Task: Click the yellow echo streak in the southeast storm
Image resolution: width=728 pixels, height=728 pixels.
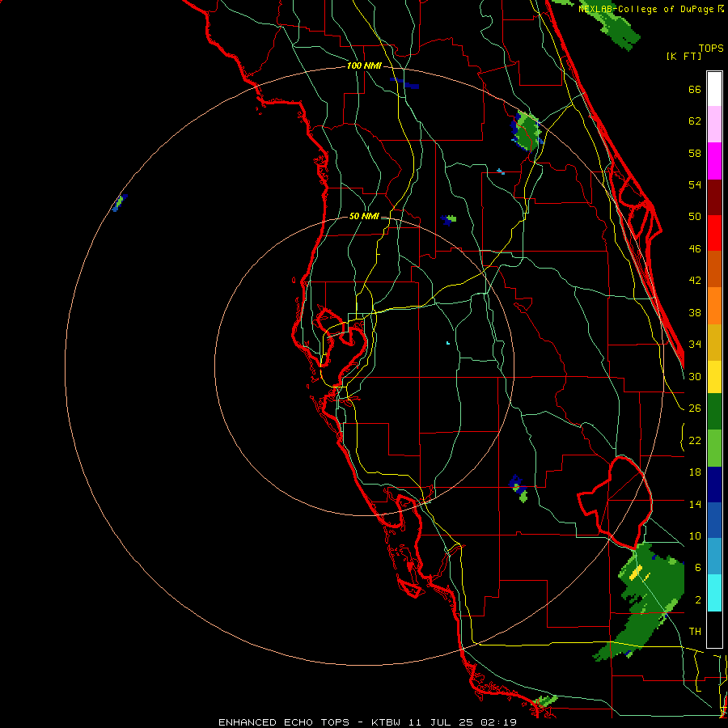Action: point(635,572)
